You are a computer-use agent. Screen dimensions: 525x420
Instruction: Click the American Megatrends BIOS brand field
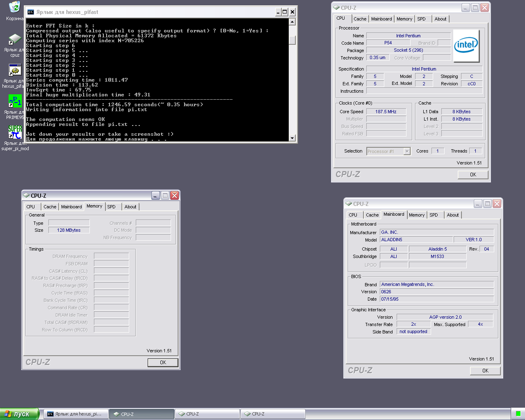tap(437, 284)
